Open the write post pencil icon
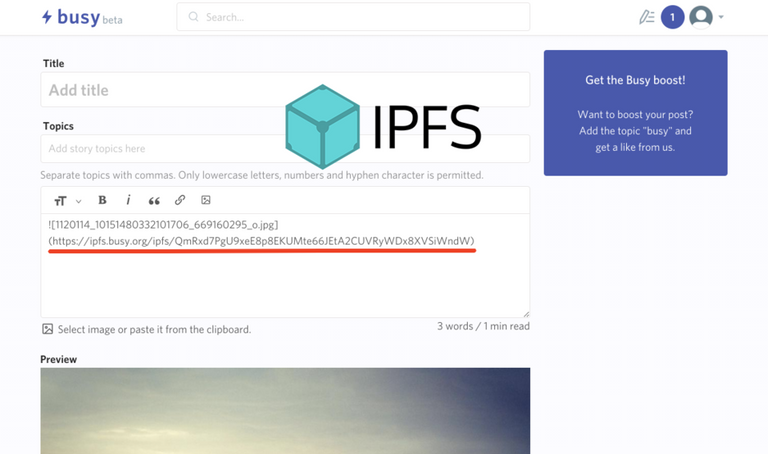The width and height of the screenshot is (768, 454). point(647,17)
